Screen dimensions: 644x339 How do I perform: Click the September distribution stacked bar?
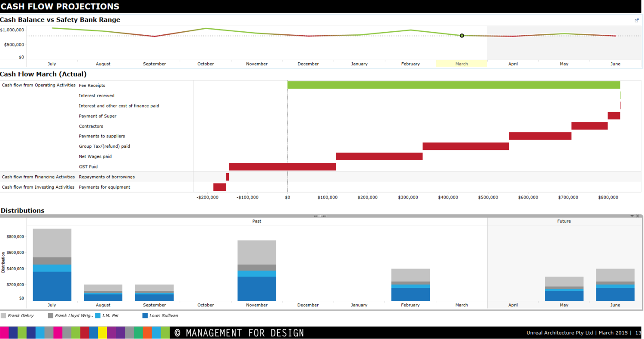click(155, 293)
